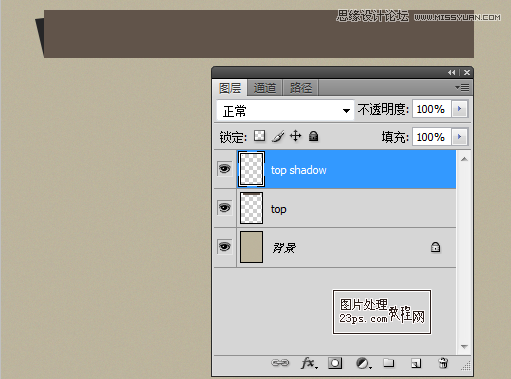
Task: Click the top shadow layer name
Action: [x=299, y=170]
